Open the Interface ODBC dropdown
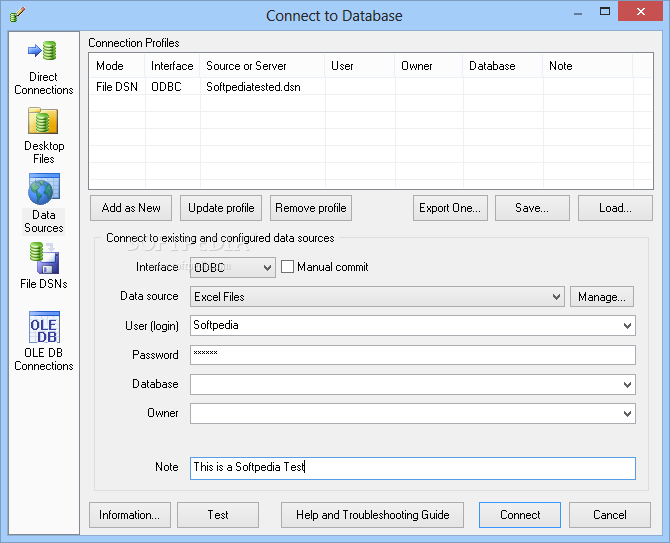This screenshot has width=670, height=543. [233, 267]
